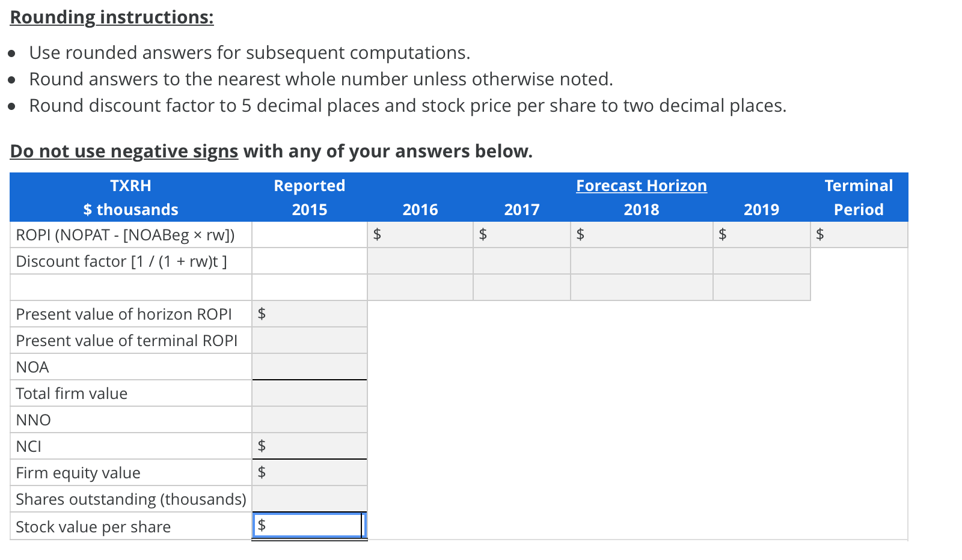
Task: Click the 'NOA' row label
Action: click(x=32, y=367)
